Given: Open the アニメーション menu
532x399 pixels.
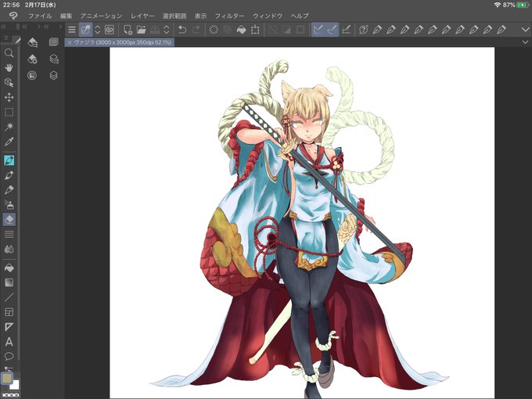Looking at the screenshot, I should [x=101, y=16].
